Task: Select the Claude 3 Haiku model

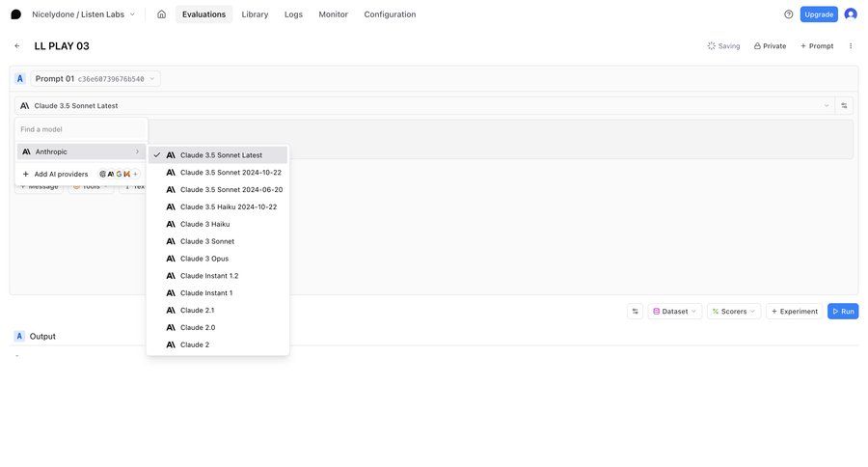Action: (x=218, y=224)
